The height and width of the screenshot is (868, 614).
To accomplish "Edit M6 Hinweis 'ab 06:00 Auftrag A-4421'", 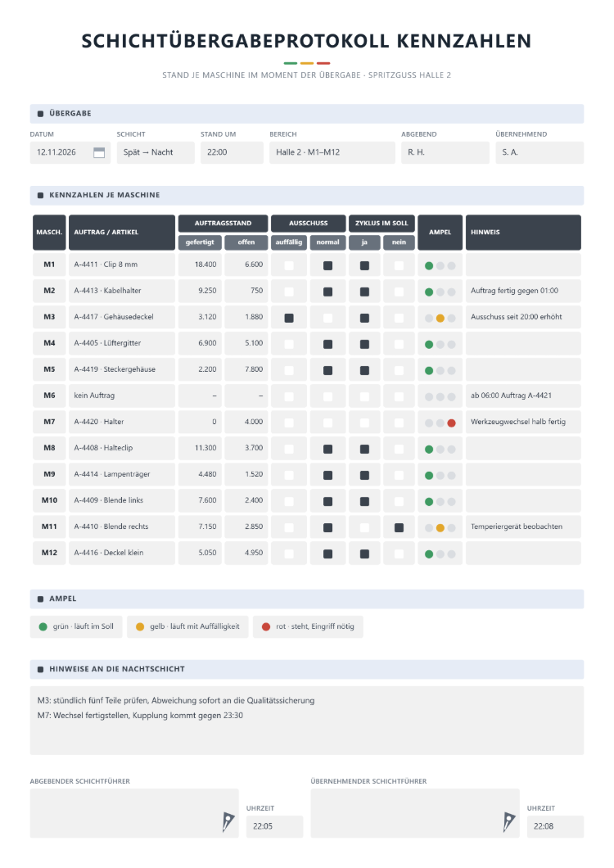I will (x=523, y=396).
